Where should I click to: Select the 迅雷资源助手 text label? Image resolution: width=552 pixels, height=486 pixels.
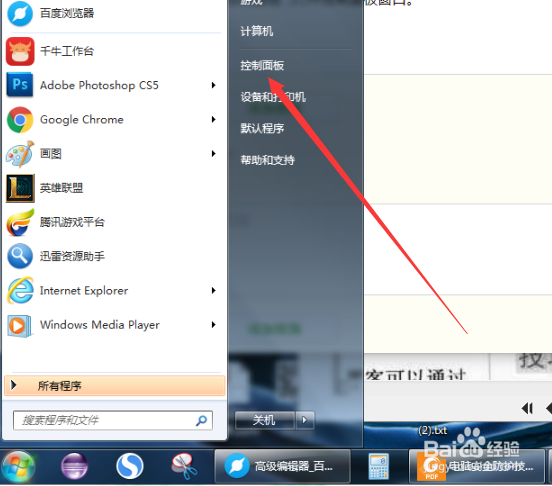tap(72, 256)
